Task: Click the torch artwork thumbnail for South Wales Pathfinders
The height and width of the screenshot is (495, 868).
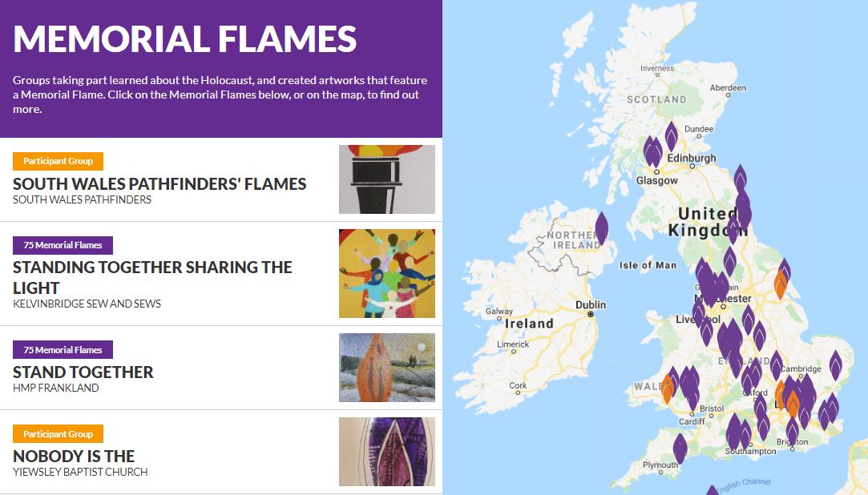Action: coord(386,179)
